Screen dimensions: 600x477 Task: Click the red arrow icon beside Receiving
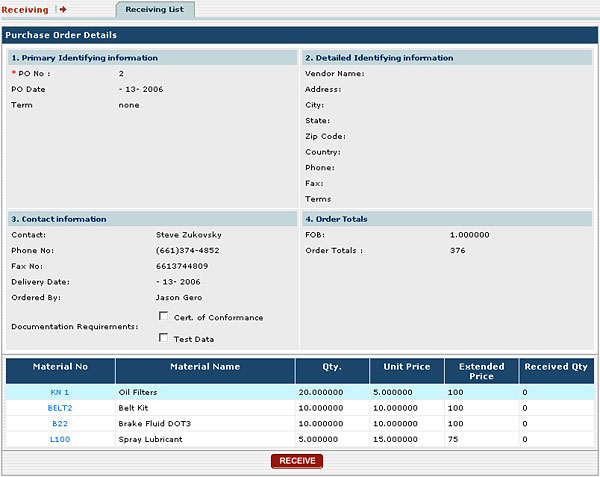(x=63, y=9)
